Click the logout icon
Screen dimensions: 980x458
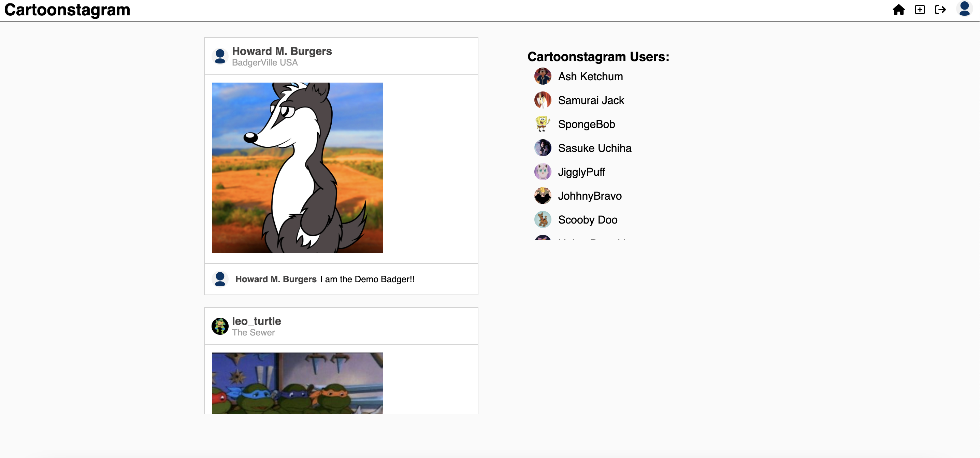[941, 10]
